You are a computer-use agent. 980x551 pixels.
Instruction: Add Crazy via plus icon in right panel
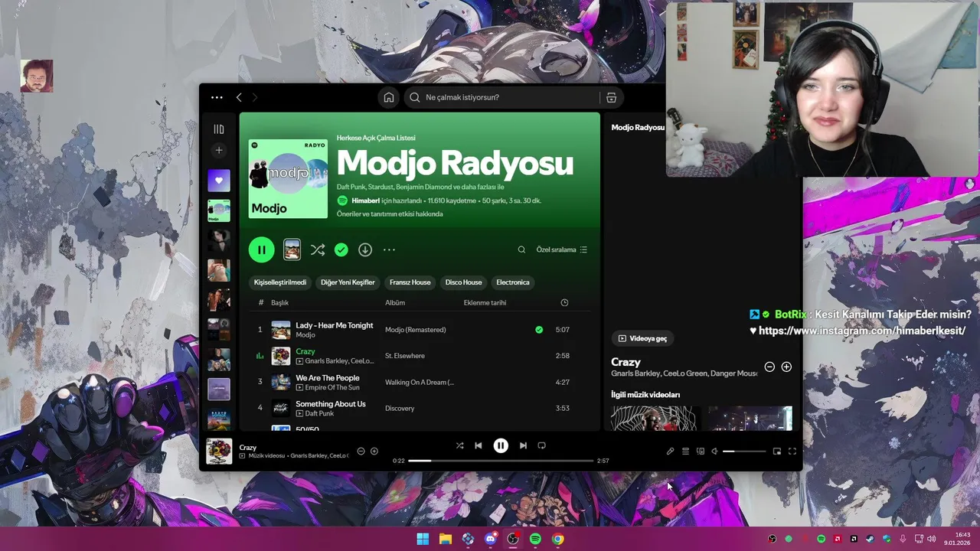(786, 367)
